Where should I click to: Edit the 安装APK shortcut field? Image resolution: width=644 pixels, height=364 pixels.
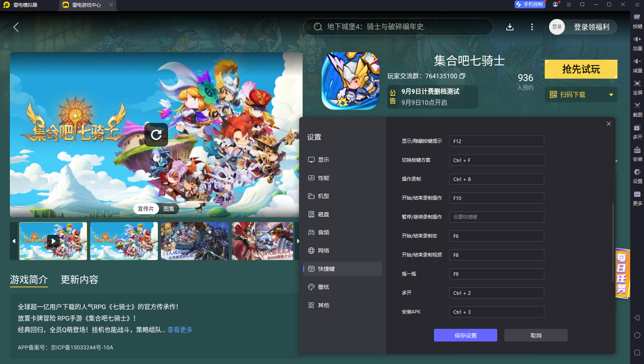[496, 312]
